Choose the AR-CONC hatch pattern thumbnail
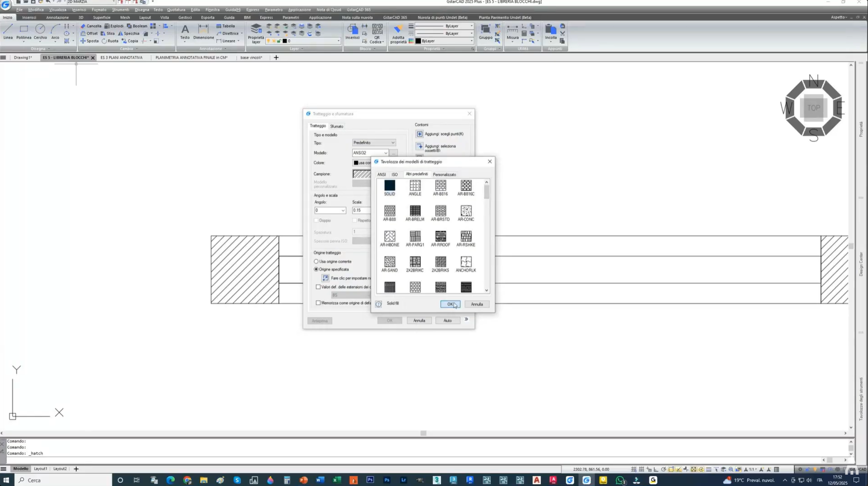Screen dimensions: 868x486 click(465, 211)
